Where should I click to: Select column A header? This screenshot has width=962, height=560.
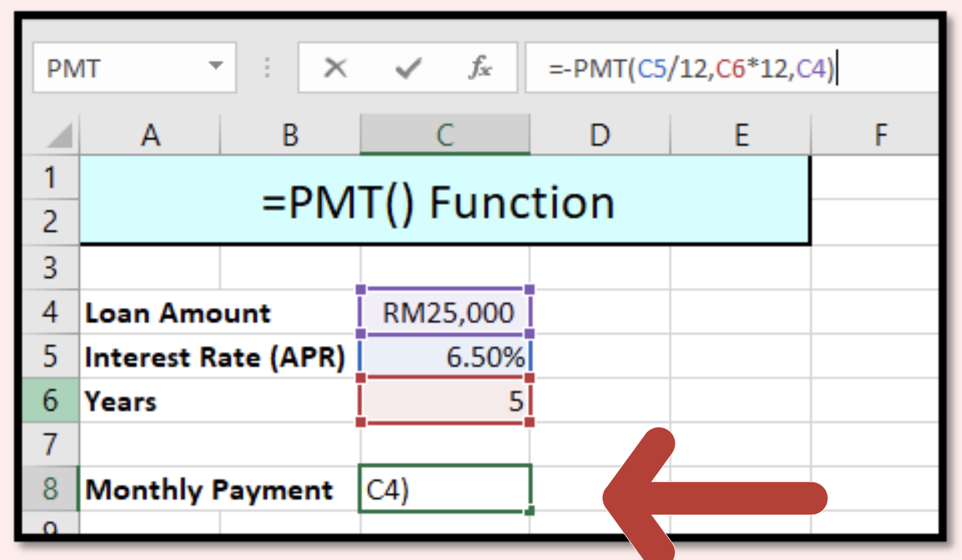point(150,135)
